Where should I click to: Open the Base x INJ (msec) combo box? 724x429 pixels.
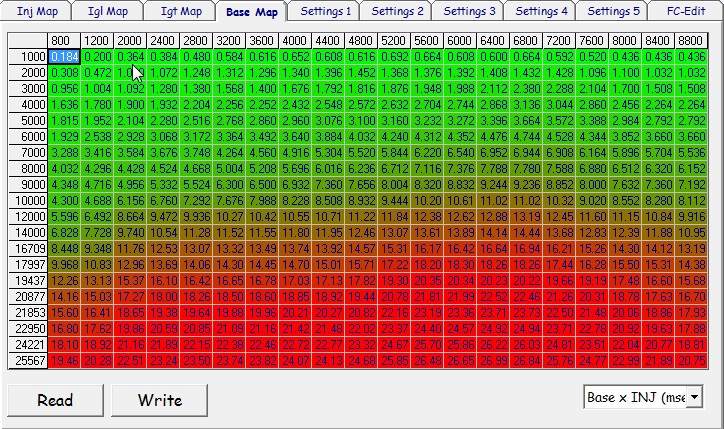tap(643, 397)
